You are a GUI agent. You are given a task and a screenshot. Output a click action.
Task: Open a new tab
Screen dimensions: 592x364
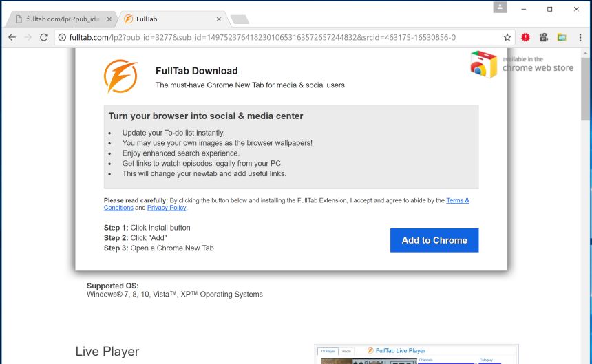click(240, 19)
